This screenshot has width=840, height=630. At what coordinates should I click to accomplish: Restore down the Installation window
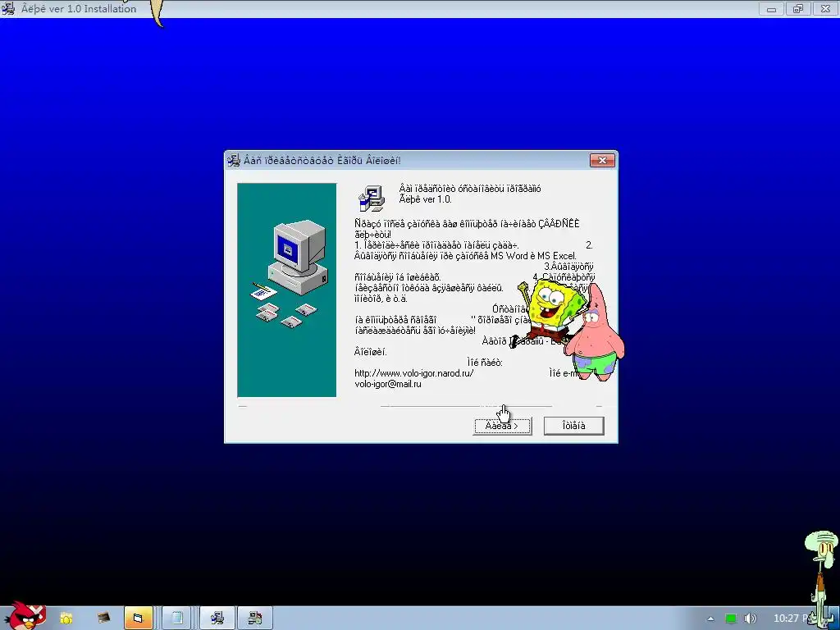coord(798,8)
